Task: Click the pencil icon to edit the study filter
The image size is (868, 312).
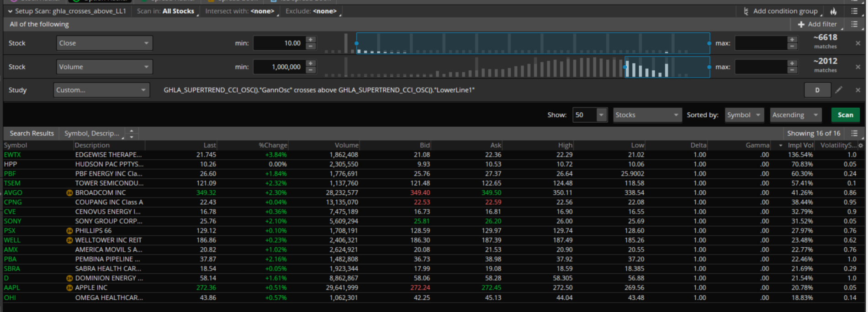Action: coord(838,90)
